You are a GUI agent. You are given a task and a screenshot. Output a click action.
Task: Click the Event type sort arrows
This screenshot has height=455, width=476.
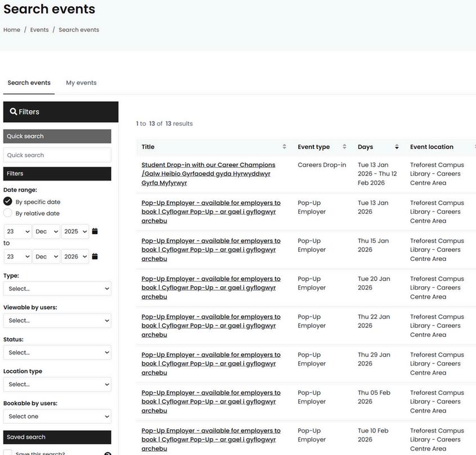(x=344, y=147)
